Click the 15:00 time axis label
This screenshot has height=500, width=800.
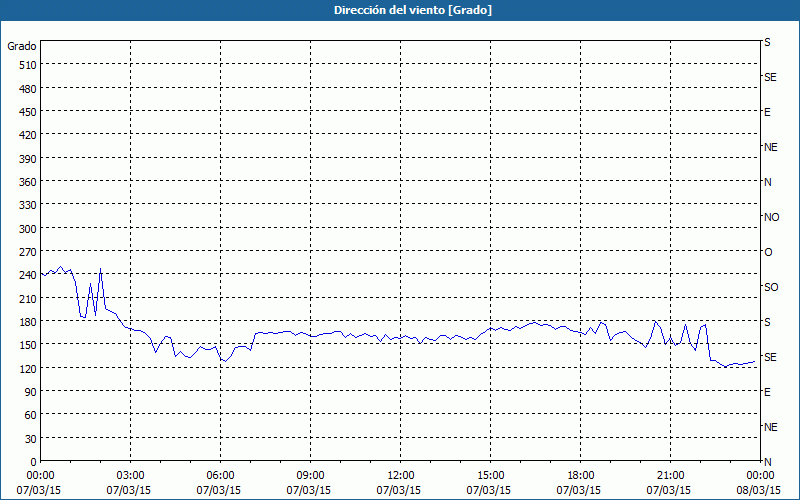[x=490, y=476]
